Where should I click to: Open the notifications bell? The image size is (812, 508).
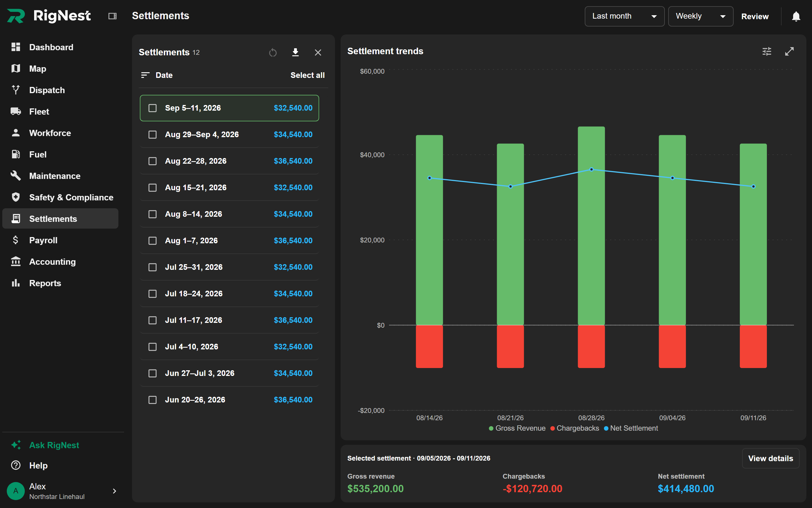coord(796,16)
